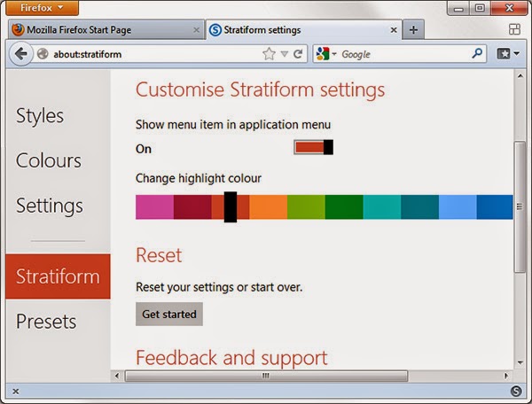Screen dimensions: 532x404
Task: Minimize the Firefox window
Action: 458,8
